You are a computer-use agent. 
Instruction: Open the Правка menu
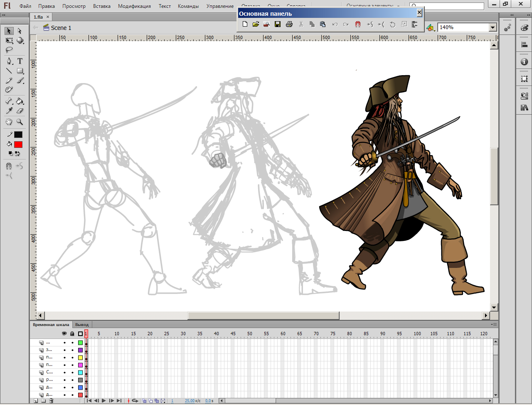[47, 6]
